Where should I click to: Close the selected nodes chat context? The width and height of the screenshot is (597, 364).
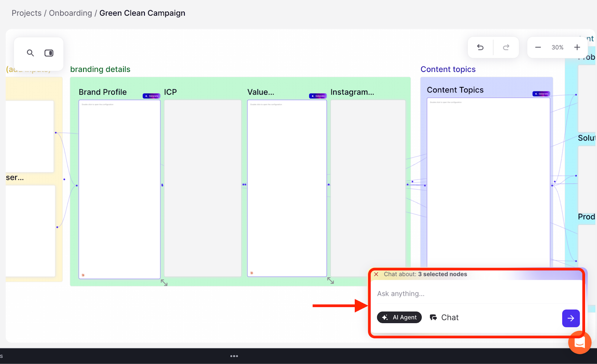pos(376,274)
